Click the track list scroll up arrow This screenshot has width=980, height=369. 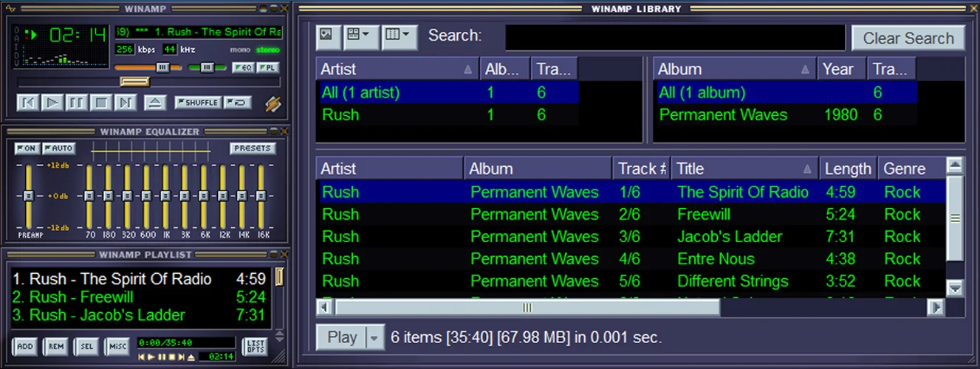tap(955, 166)
